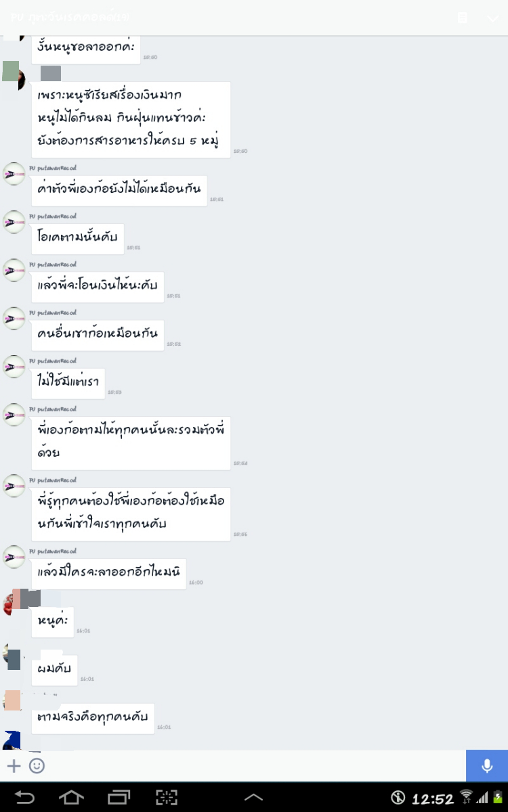
Task: Open the emoji sticker picker
Action: point(37,765)
